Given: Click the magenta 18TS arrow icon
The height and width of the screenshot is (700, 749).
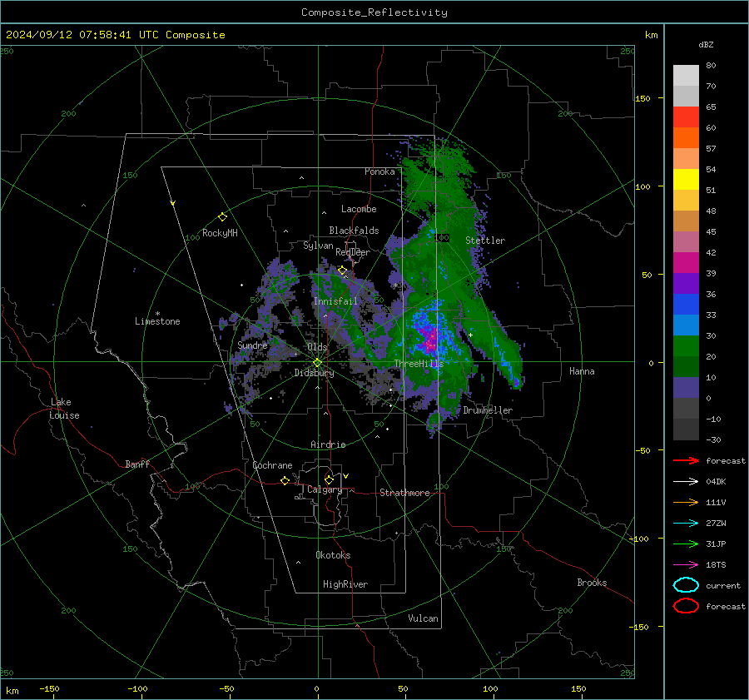Looking at the screenshot, I should pos(686,565).
